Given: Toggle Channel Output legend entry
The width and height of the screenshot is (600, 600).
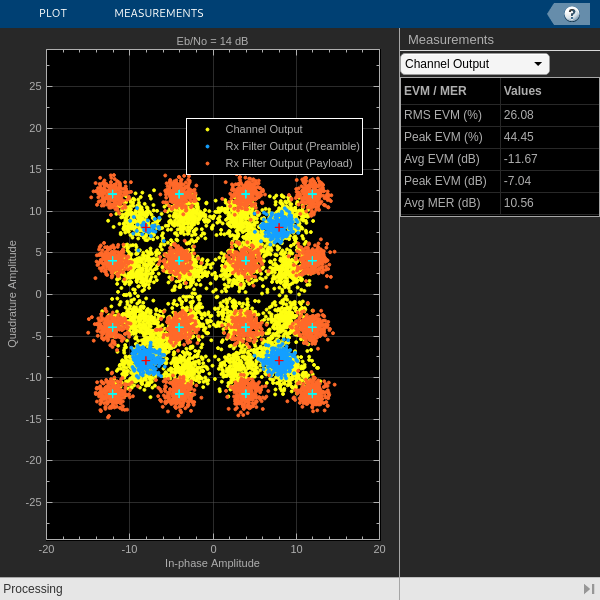Looking at the screenshot, I should [264, 129].
